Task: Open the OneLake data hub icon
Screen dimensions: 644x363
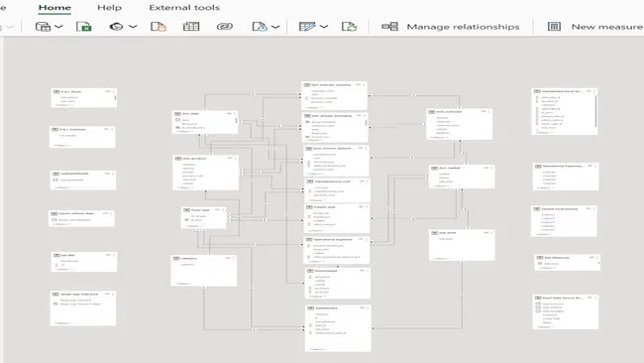Action: coord(116,27)
